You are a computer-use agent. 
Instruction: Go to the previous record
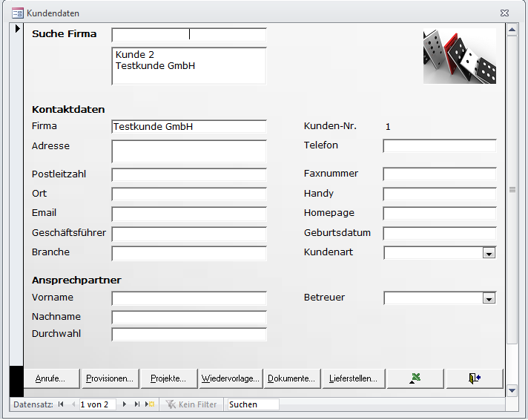point(73,404)
